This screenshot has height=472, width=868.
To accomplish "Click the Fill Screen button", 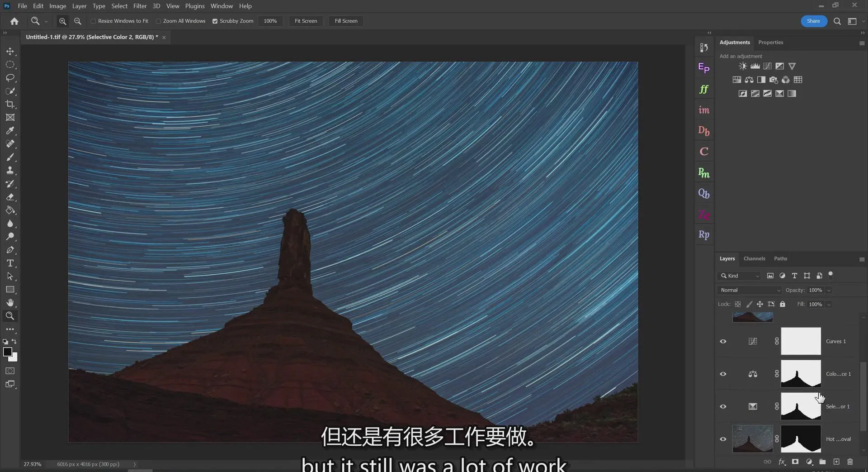I will tap(346, 21).
